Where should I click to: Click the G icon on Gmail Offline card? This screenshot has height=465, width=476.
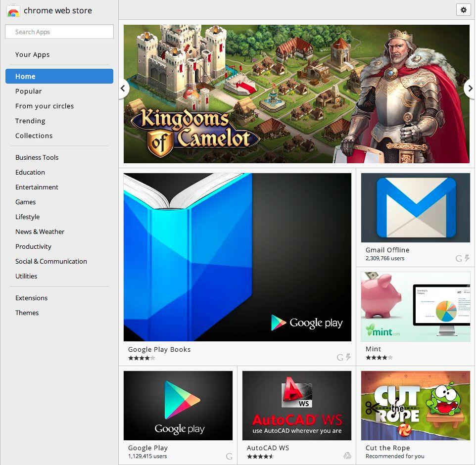[x=459, y=258]
